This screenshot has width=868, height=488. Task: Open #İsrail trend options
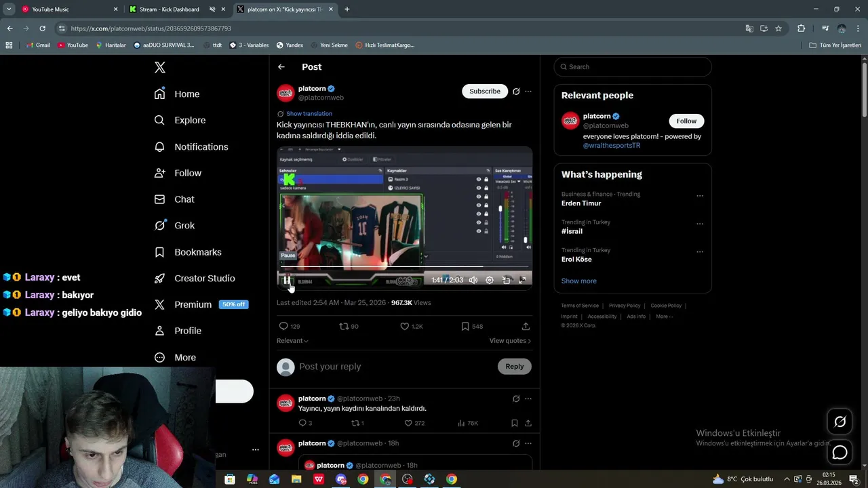click(700, 224)
